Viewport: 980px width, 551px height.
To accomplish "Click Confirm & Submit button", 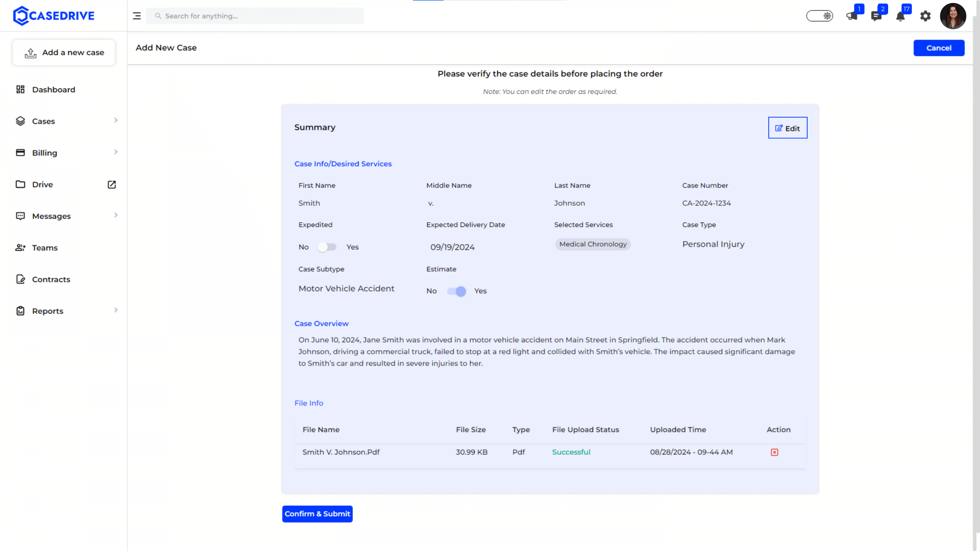I will coord(317,514).
